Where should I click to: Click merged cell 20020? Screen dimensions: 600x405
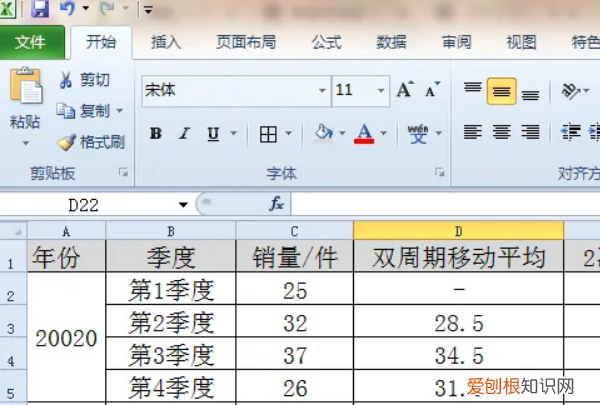pyautogui.click(x=66, y=338)
